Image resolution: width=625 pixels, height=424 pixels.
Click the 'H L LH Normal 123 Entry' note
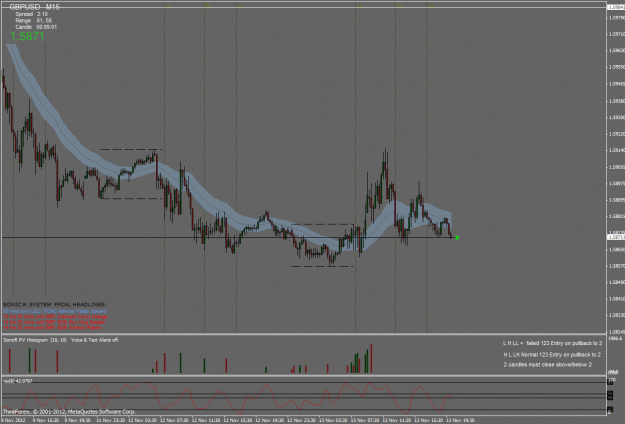552,354
